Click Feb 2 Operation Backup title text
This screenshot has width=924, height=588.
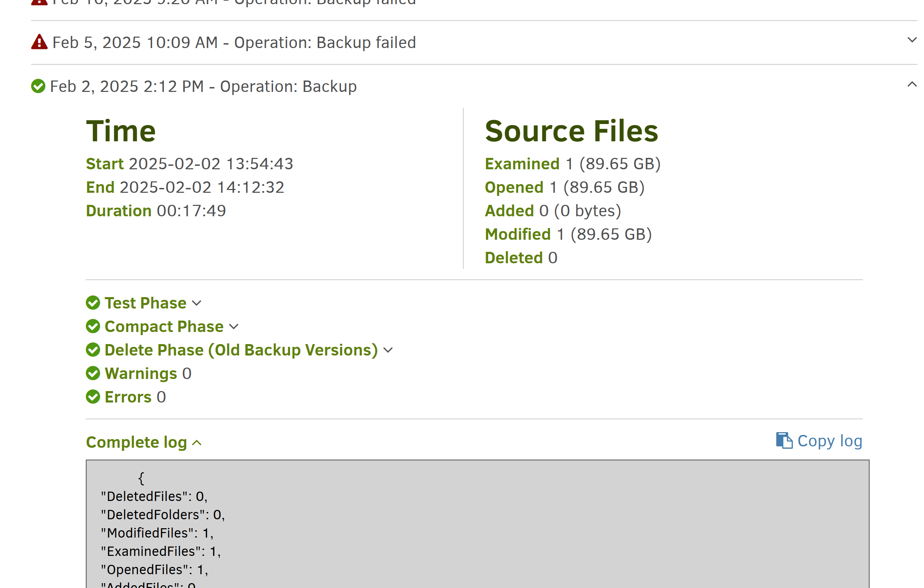coord(203,86)
